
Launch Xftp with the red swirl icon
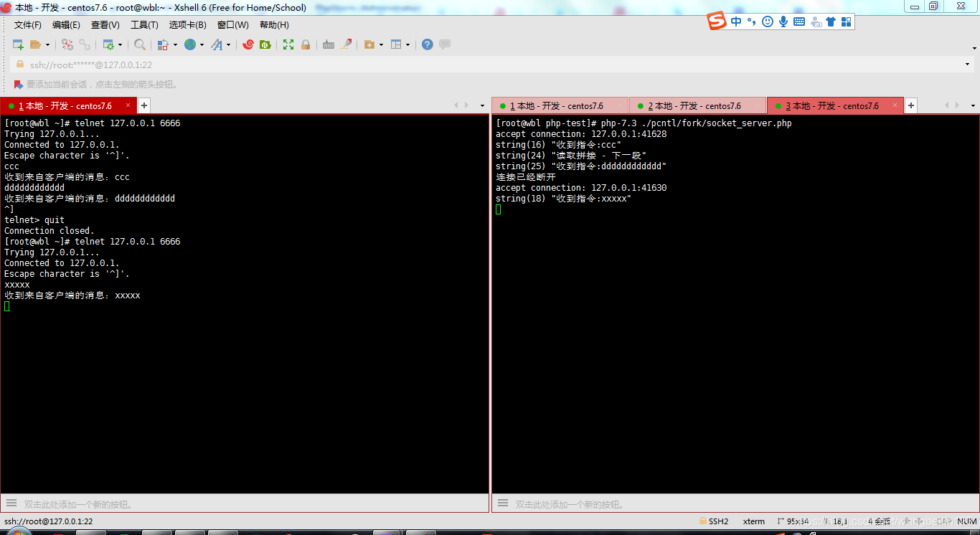pos(248,44)
